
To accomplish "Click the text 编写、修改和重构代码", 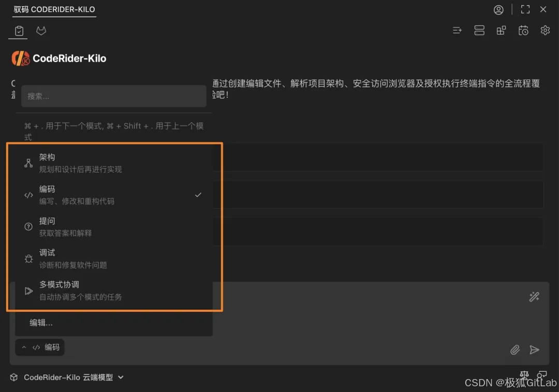I will 77,201.
